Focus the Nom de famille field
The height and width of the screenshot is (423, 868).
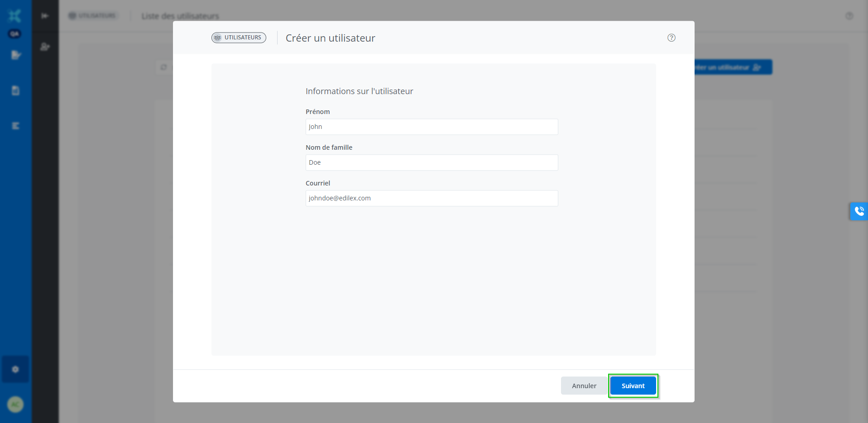click(x=431, y=162)
